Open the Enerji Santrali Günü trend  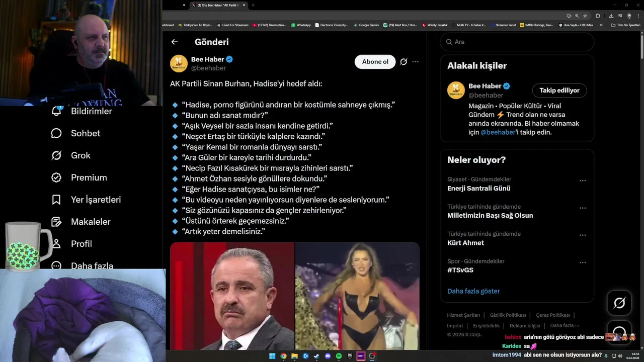478,189
